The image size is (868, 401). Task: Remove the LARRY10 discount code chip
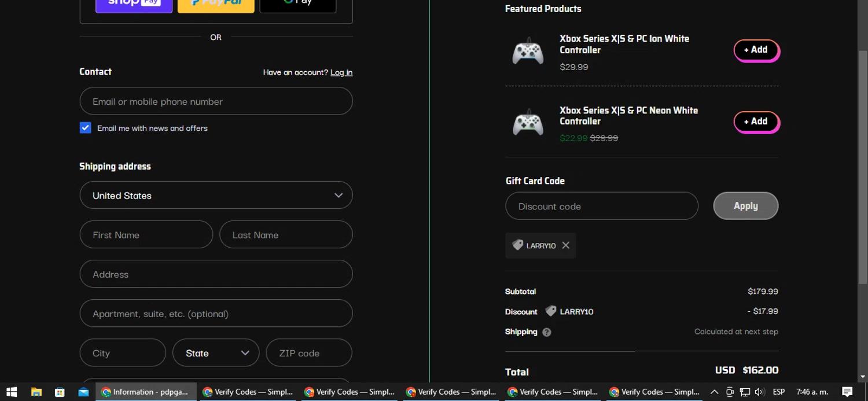point(565,245)
